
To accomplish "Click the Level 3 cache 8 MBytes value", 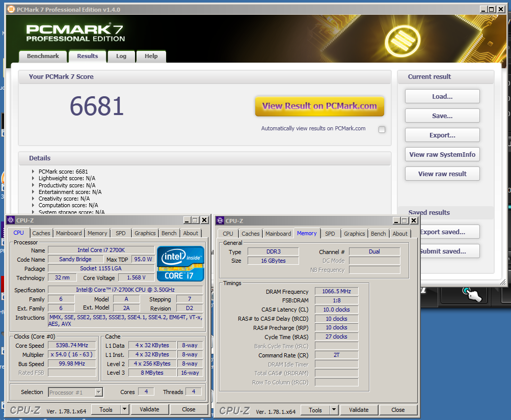I will click(152, 373).
